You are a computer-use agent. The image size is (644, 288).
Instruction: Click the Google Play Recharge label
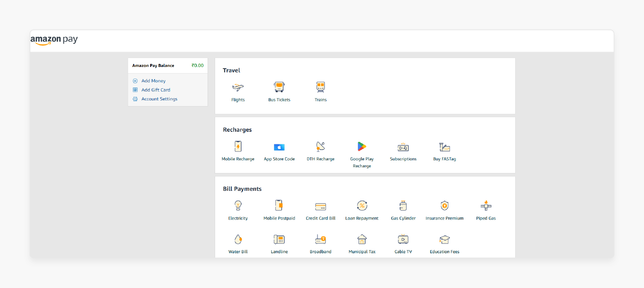pos(362,162)
